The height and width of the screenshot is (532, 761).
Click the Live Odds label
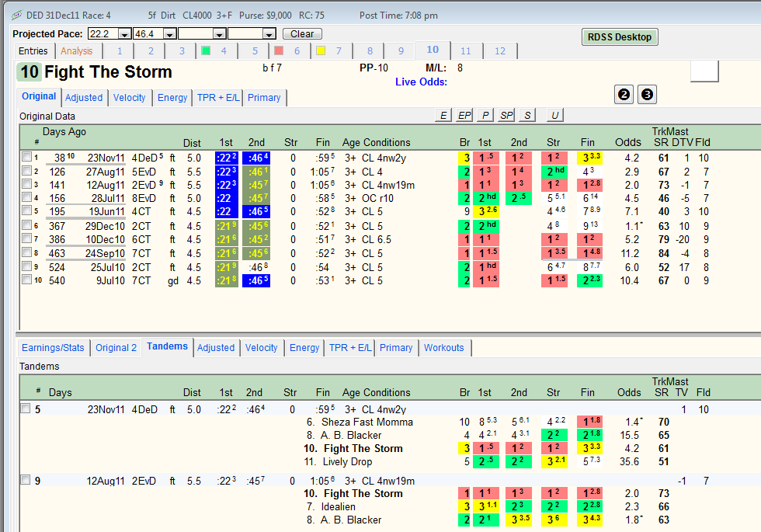pos(421,82)
